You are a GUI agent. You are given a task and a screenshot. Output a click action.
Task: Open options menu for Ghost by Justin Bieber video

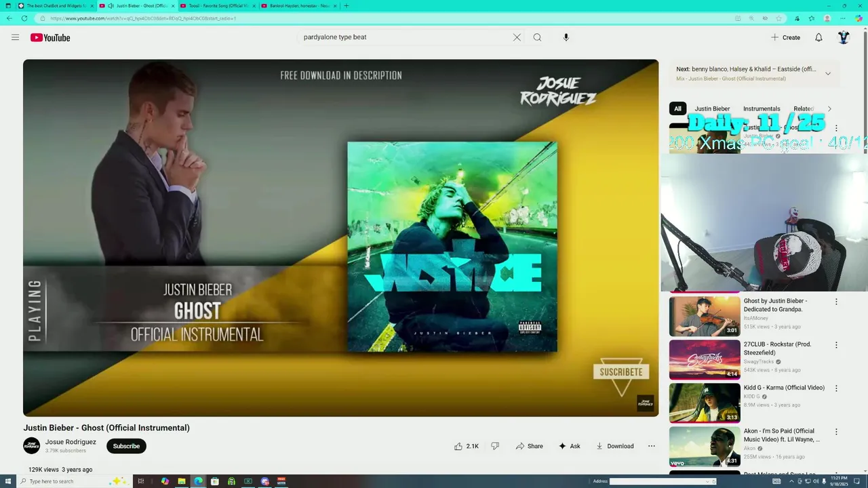836,302
